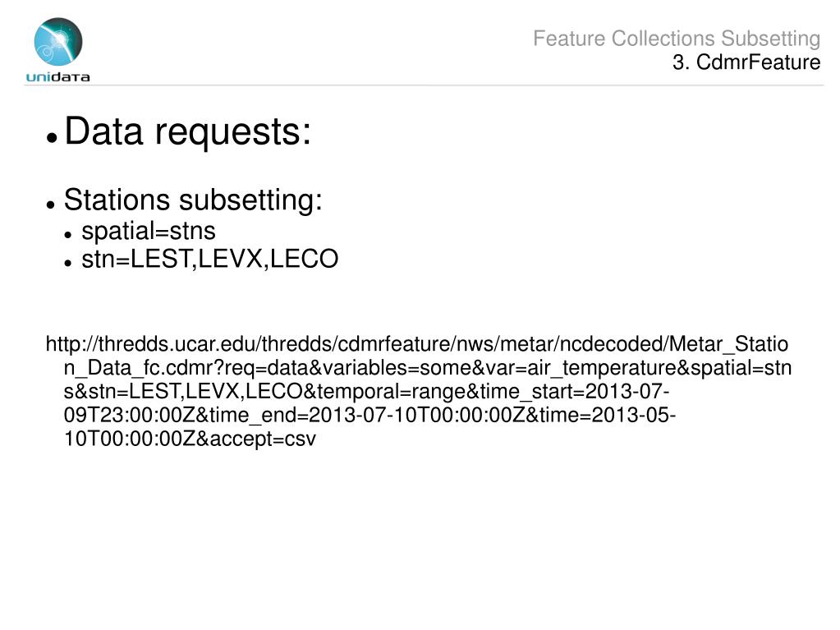Screen dimensions: 840x630
Task: Click the 3. CdmrFeature subtitle
Action: 746,62
